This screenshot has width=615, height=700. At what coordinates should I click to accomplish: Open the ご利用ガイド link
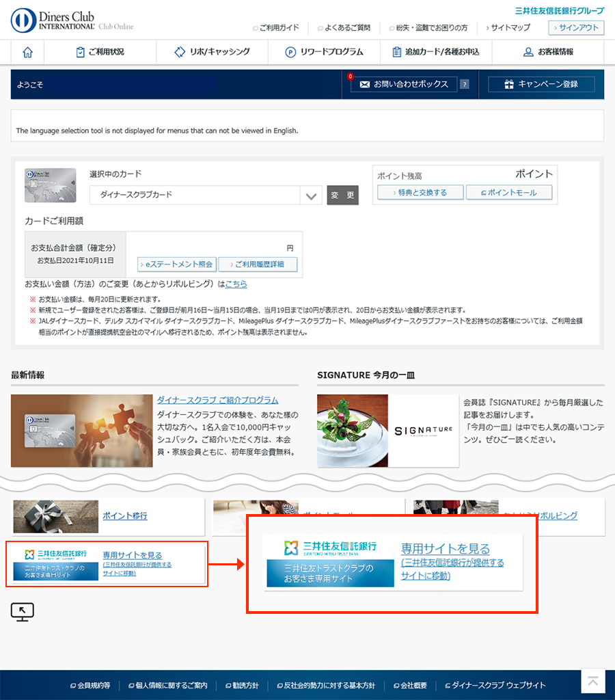276,27
